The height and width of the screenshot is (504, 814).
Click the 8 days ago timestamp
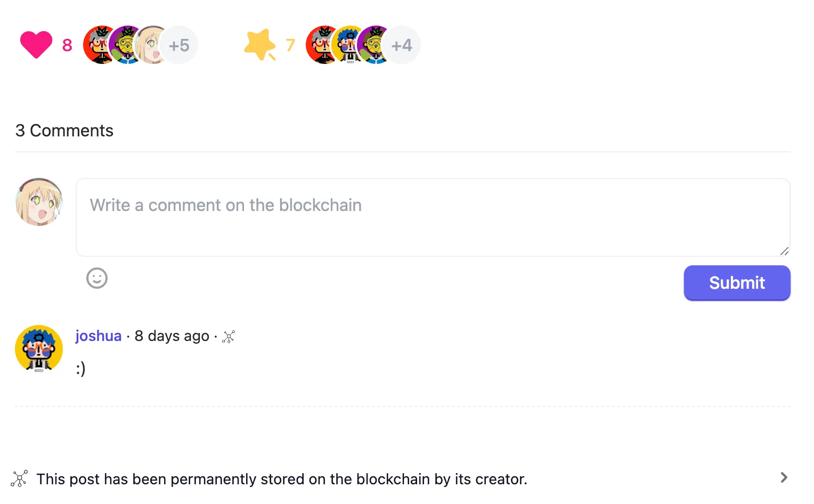coord(172,336)
